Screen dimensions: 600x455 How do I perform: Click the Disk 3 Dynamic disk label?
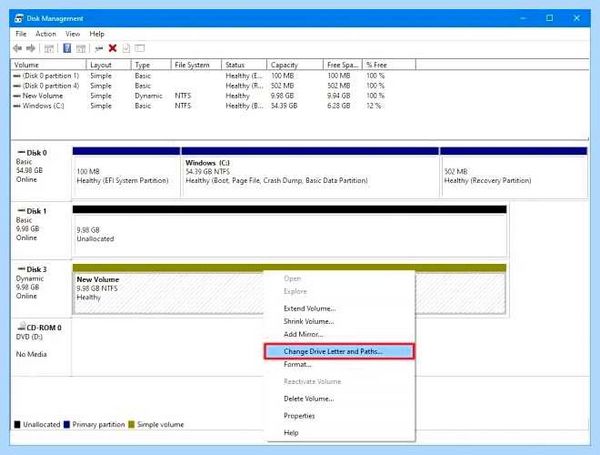tap(41, 289)
